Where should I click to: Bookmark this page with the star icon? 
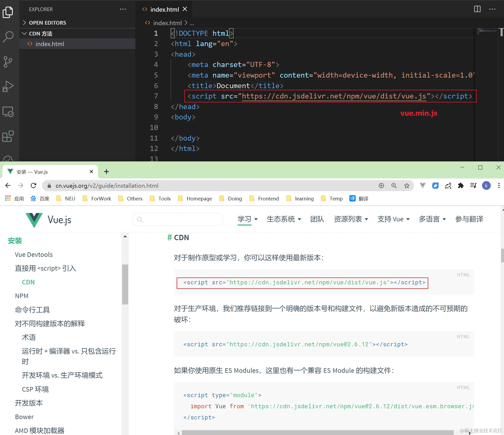[x=407, y=186]
